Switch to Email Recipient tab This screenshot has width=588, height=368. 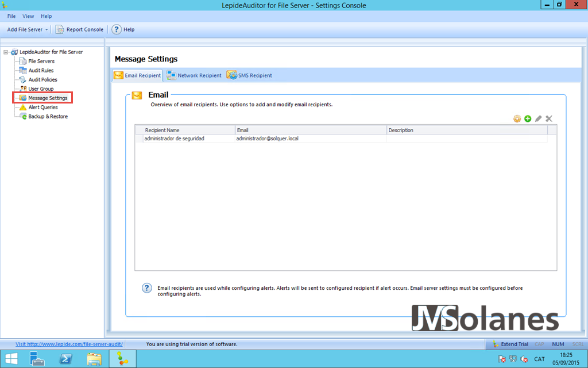[x=137, y=75]
